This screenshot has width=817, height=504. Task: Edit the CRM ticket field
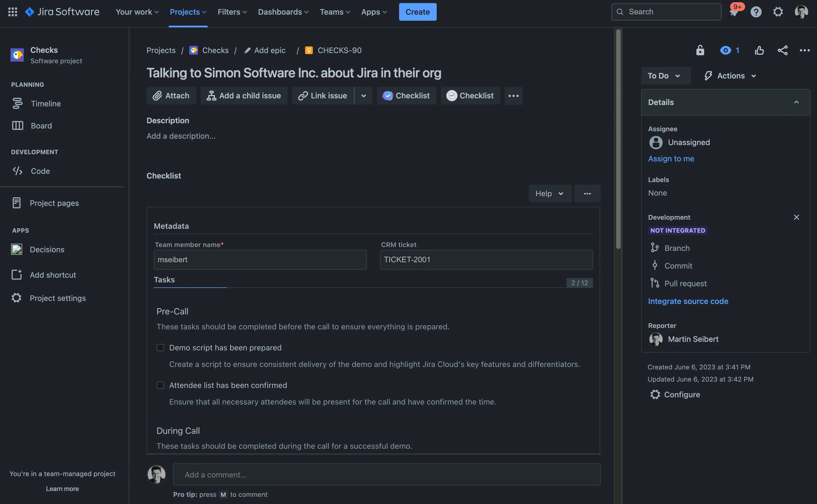(x=486, y=260)
